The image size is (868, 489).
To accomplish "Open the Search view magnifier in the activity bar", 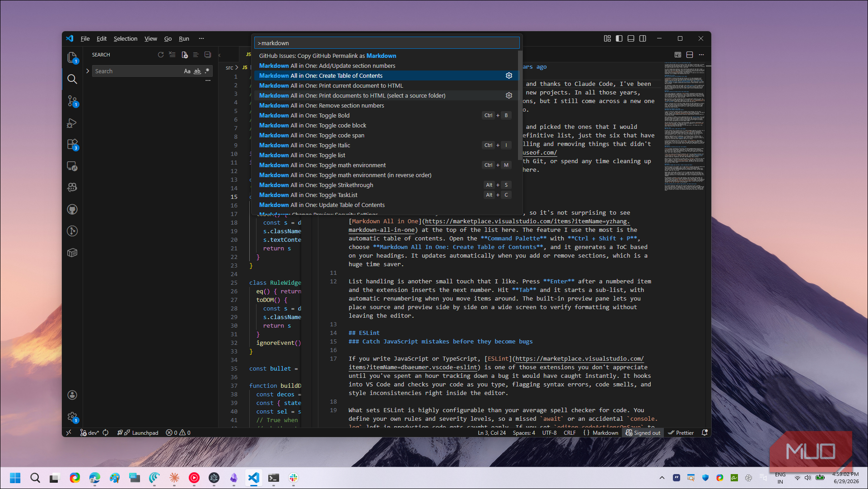I will coord(72,79).
